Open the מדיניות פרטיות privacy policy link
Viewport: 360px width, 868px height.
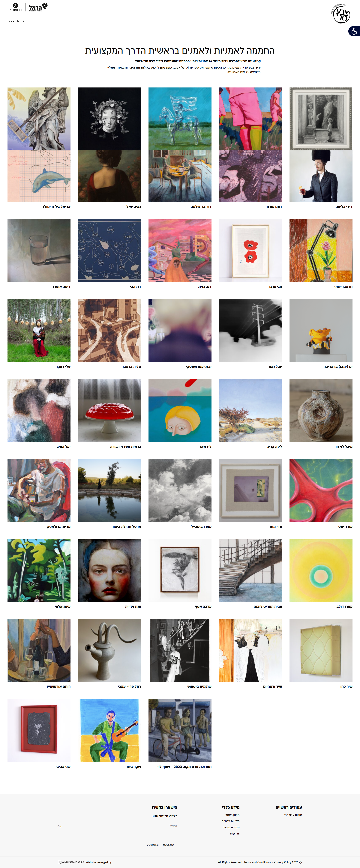[x=230, y=821]
